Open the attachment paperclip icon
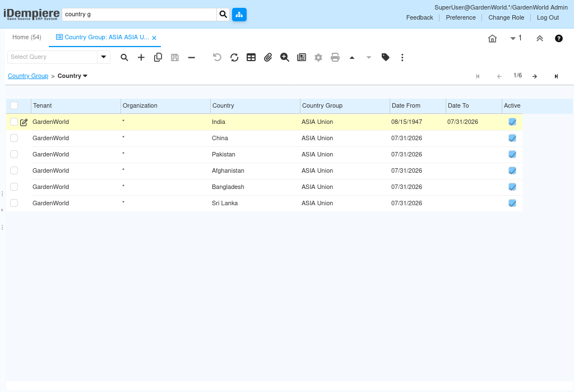The width and height of the screenshot is (574, 392). tap(268, 58)
